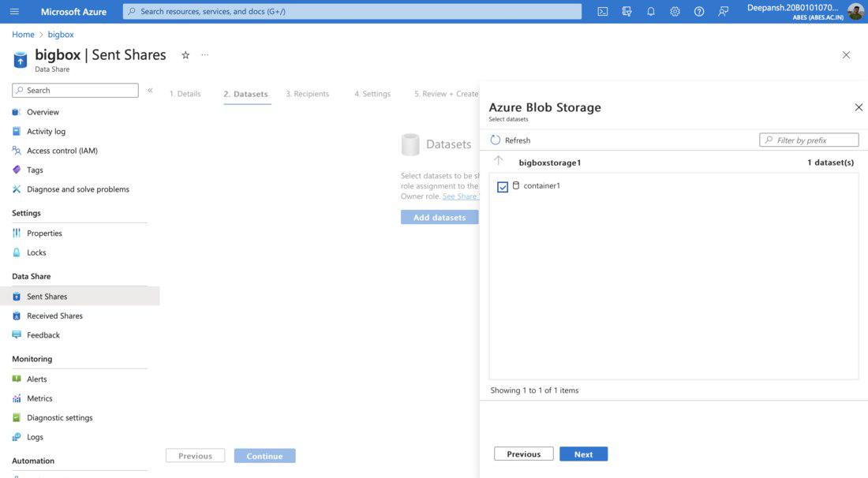
Task: Open Access control (IAM) in the sidebar
Action: [62, 151]
